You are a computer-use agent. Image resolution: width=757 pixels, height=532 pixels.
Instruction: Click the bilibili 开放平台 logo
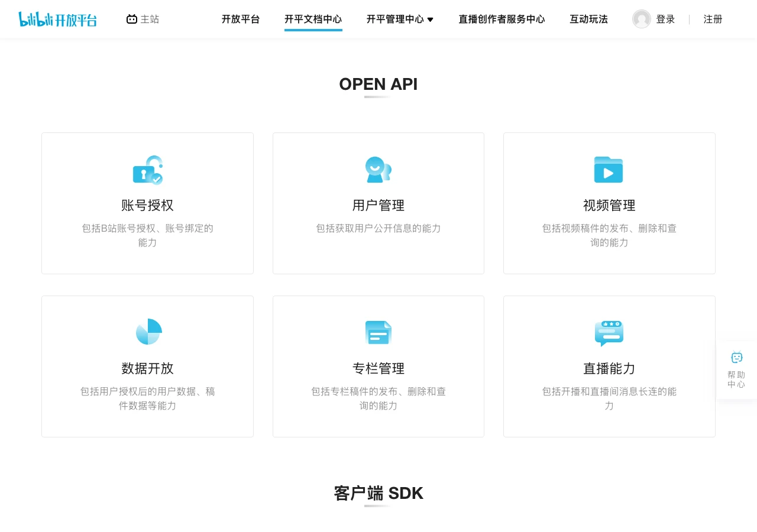[x=58, y=20]
